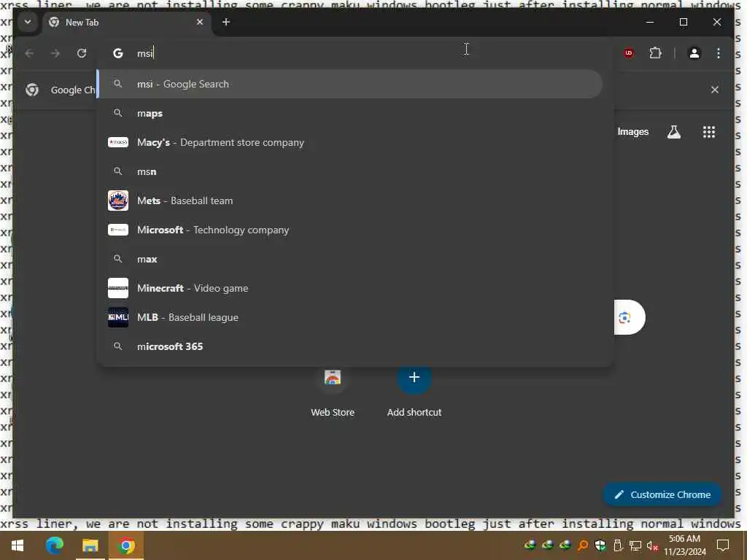Click the Macy's logo thumbnail

(x=118, y=142)
